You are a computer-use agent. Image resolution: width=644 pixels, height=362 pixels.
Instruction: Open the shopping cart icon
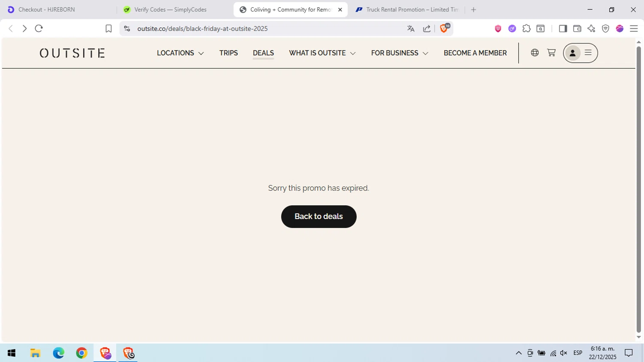pos(551,53)
